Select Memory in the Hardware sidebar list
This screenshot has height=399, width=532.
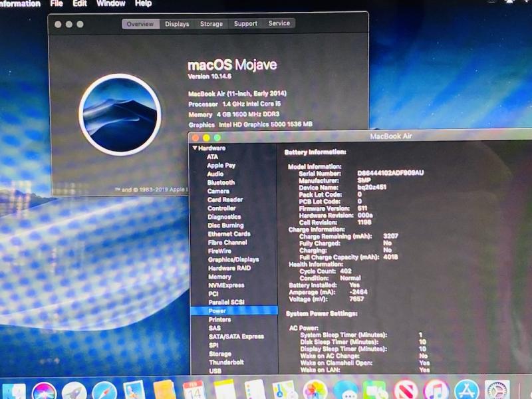click(x=219, y=277)
